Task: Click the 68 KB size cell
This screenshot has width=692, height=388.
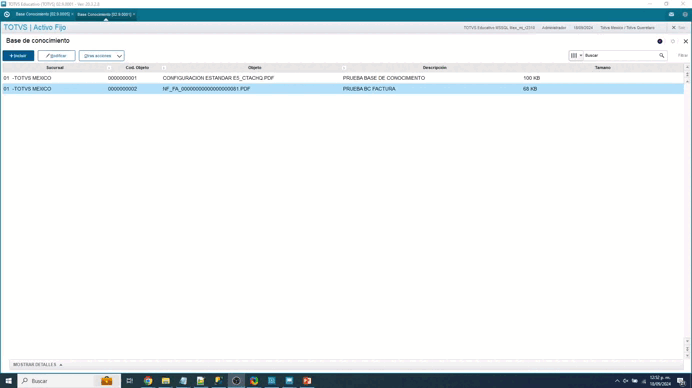Action: click(x=530, y=89)
